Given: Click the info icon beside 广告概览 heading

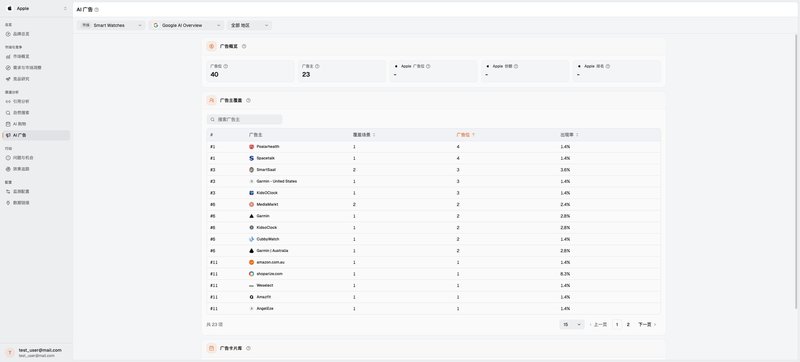Looking at the screenshot, I should (x=244, y=46).
